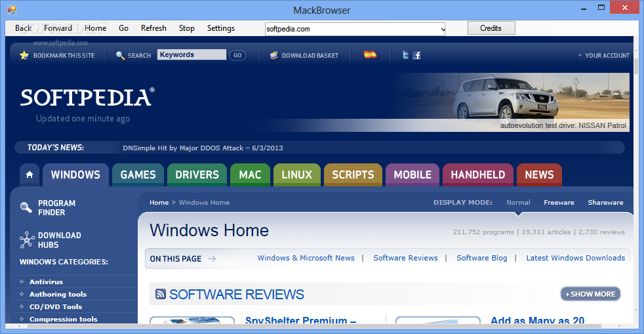Image resolution: width=644 pixels, height=334 pixels.
Task: Expand the address bar dropdown arrow
Action: 443,29
